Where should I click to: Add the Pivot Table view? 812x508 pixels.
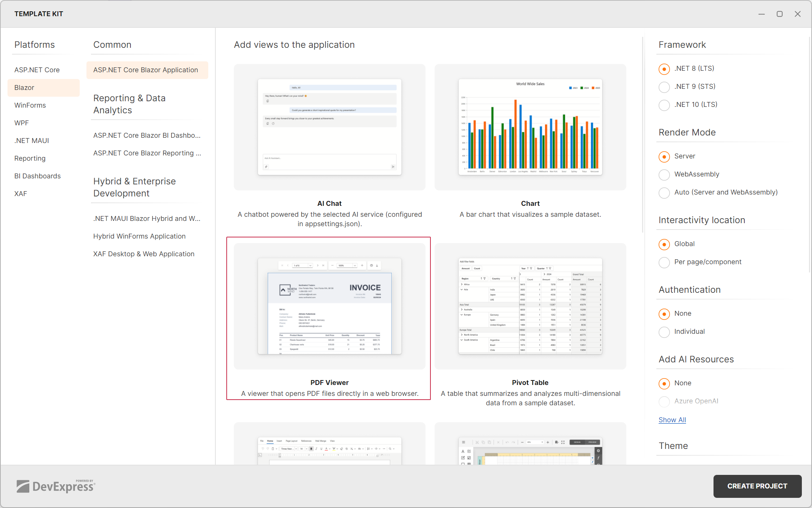(530, 306)
